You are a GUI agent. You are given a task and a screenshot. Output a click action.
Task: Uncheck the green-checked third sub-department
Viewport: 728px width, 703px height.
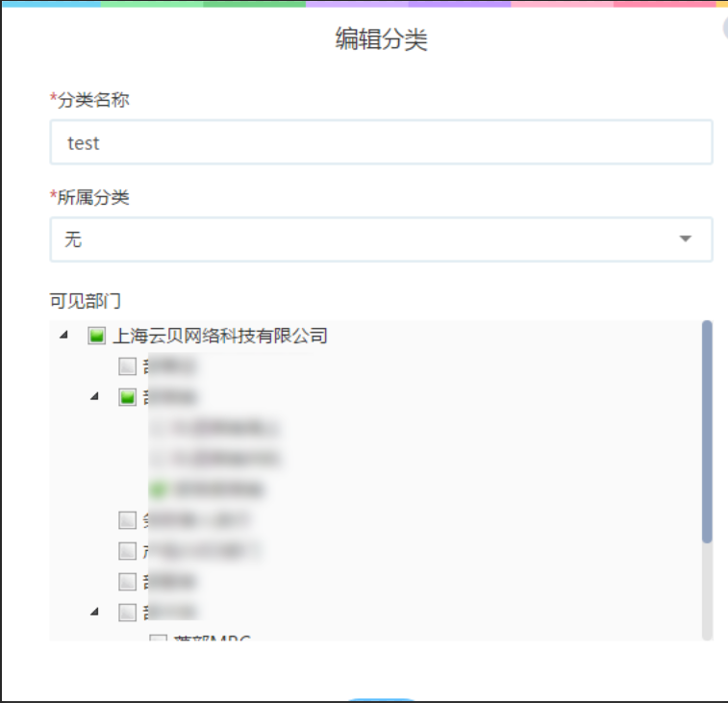(x=158, y=490)
